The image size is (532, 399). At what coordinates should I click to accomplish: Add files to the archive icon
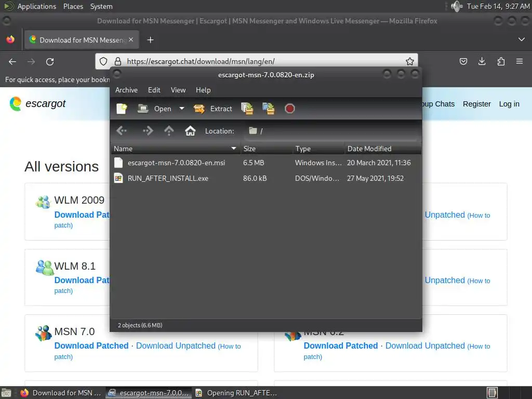(247, 109)
